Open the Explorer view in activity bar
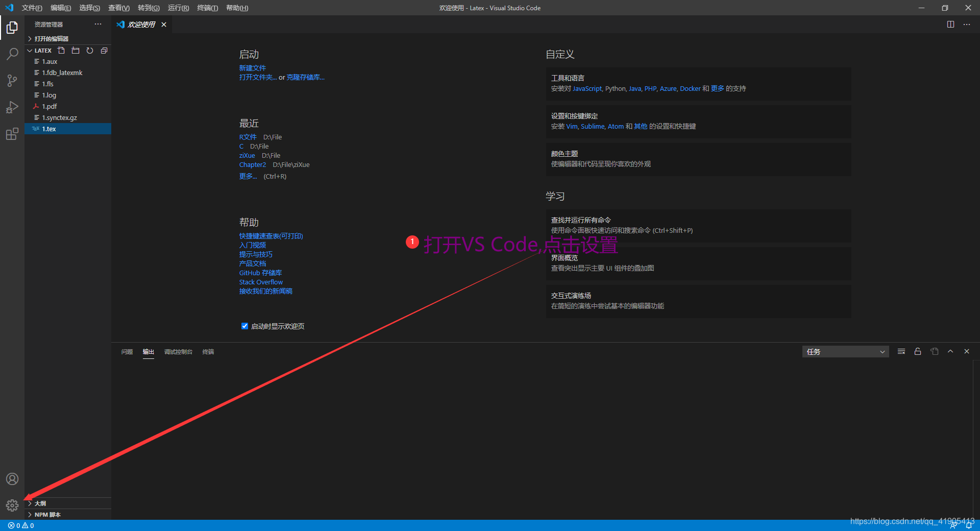This screenshot has width=980, height=531. [12, 28]
